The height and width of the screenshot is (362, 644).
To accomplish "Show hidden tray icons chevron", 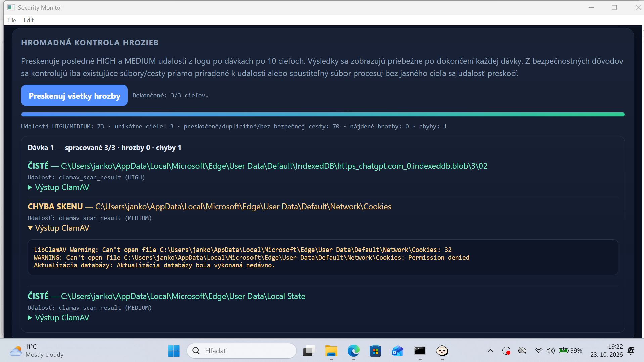I will 490,351.
